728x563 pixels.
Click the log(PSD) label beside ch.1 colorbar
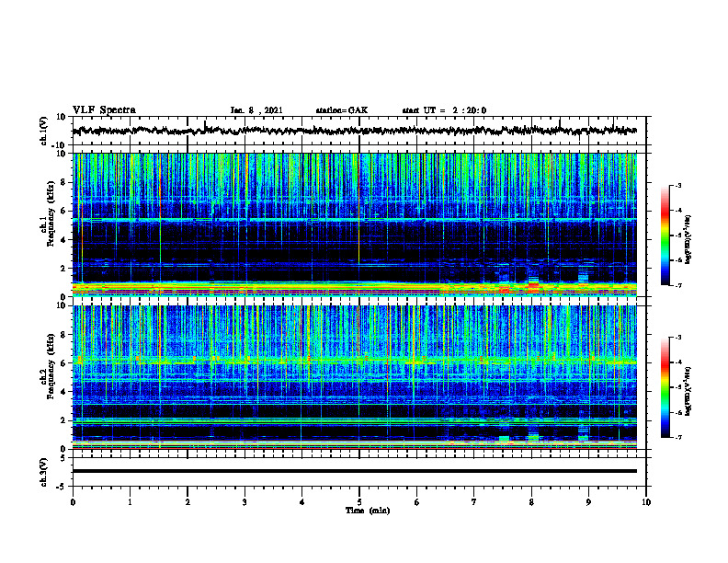[x=688, y=239]
